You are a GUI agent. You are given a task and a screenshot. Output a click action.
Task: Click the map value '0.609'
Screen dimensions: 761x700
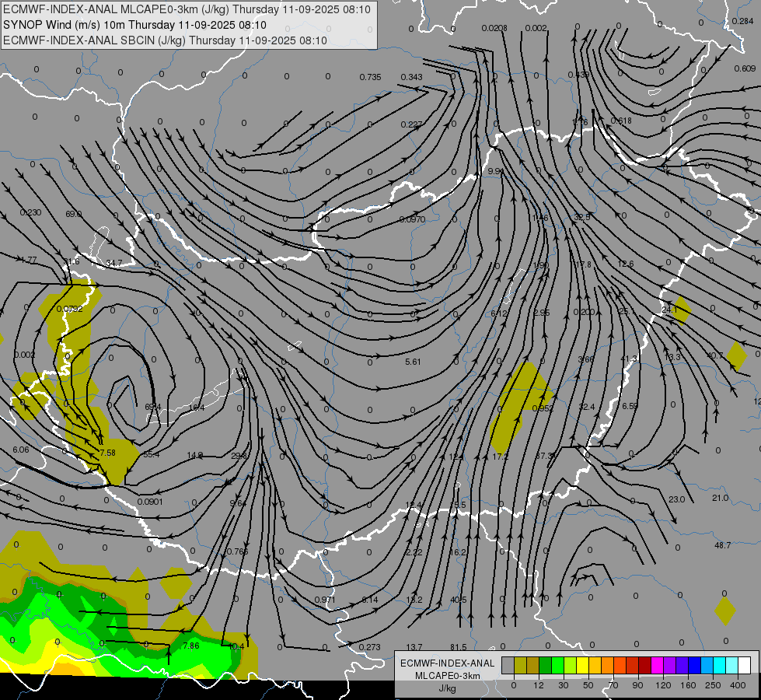(x=745, y=68)
